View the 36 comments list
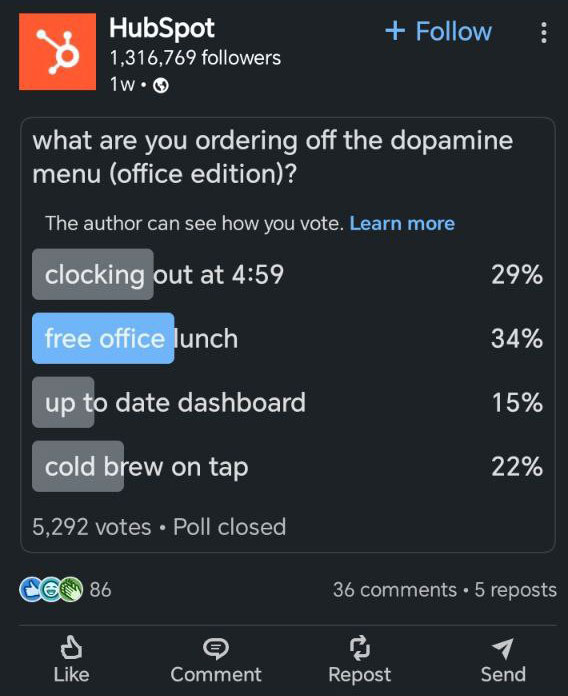Image resolution: width=568 pixels, height=696 pixels. tap(395, 590)
